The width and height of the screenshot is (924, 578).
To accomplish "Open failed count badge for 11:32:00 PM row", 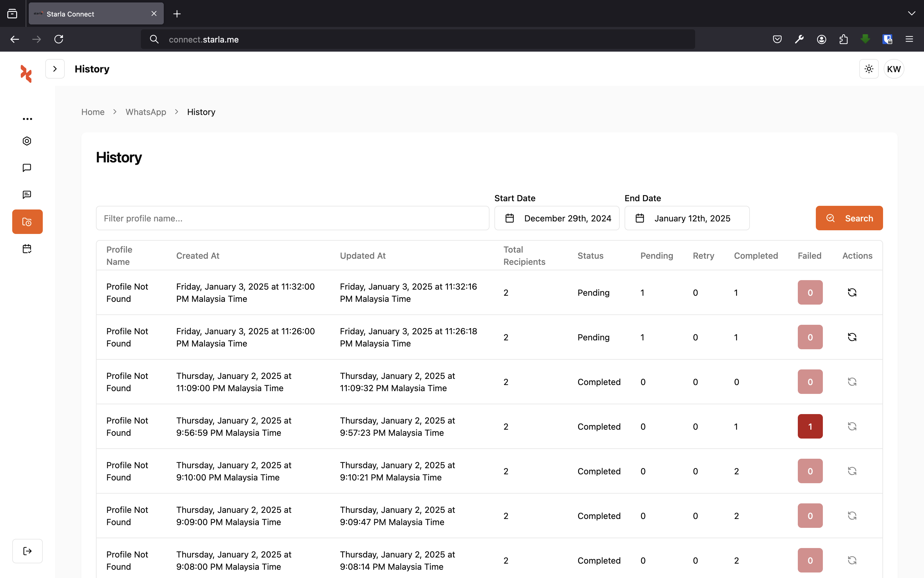I will pyautogui.click(x=810, y=292).
